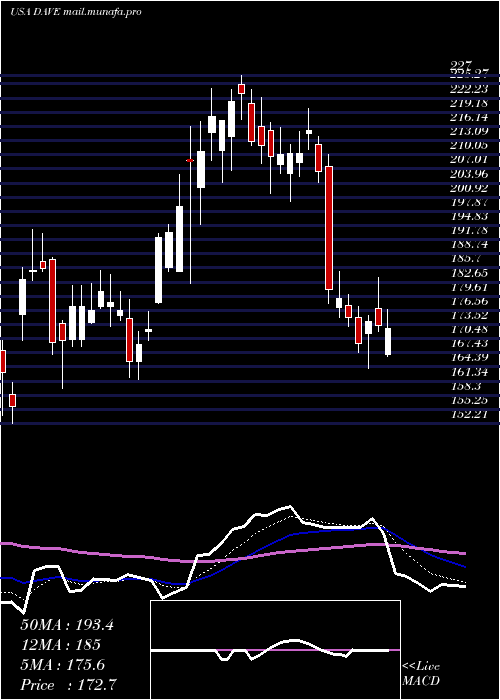This screenshot has width=500, height=700.
Task: Click the 200.92 price axis label
Action: (x=468, y=188)
